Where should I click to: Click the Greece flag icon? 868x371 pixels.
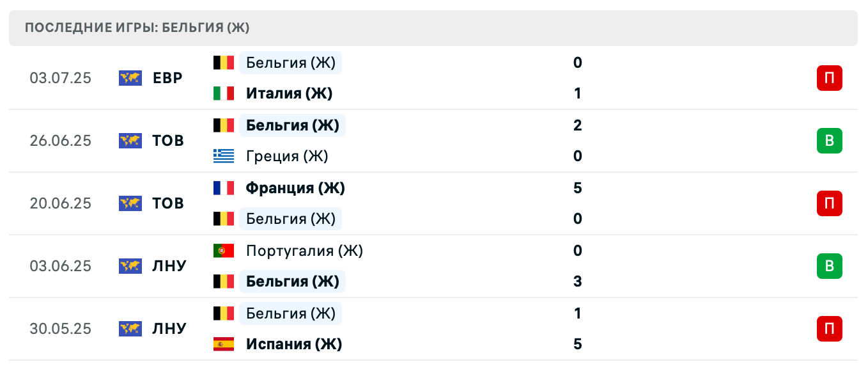coord(224,156)
